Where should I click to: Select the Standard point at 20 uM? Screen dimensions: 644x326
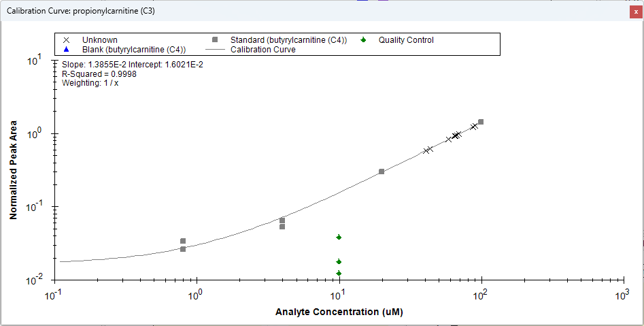(x=382, y=172)
